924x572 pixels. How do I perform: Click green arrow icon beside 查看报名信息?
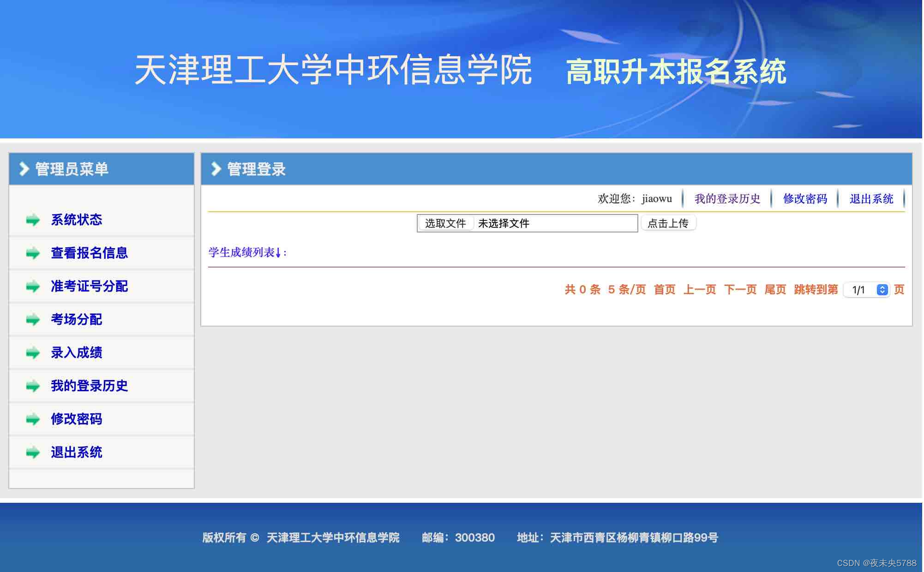tap(33, 253)
